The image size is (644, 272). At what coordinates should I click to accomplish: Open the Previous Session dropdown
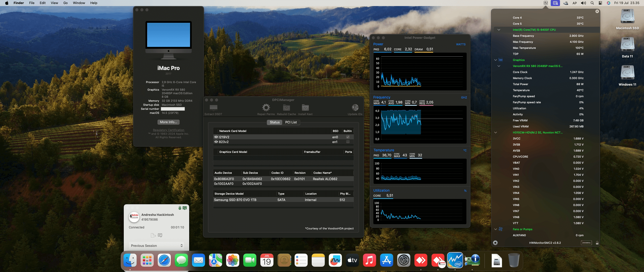156,246
